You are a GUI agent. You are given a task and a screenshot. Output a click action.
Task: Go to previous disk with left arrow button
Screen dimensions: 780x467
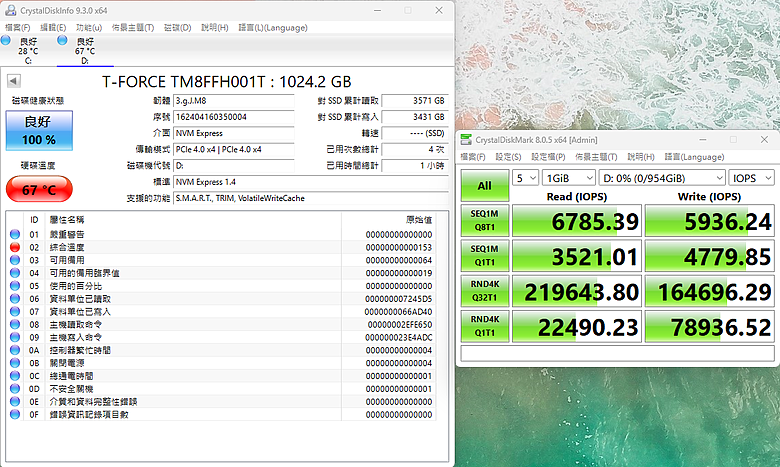click(x=14, y=81)
